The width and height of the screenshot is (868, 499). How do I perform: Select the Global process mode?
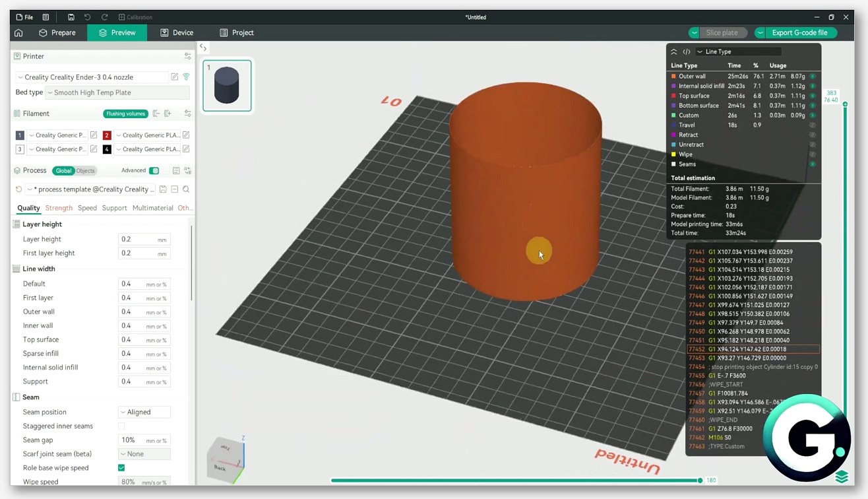point(63,171)
